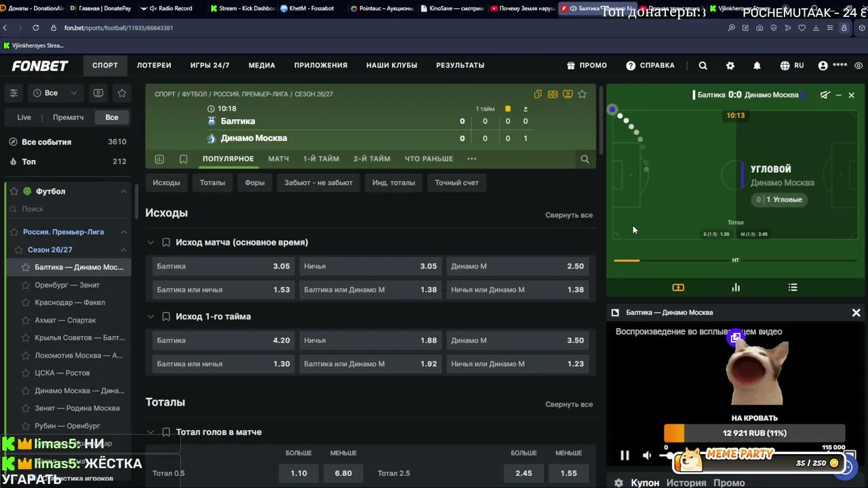
Task: Toggle the balance visibility eye icon
Action: pos(859,66)
